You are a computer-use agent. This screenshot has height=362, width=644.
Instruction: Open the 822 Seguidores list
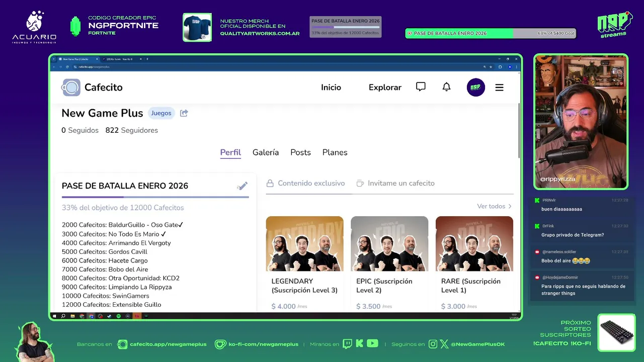click(x=132, y=130)
